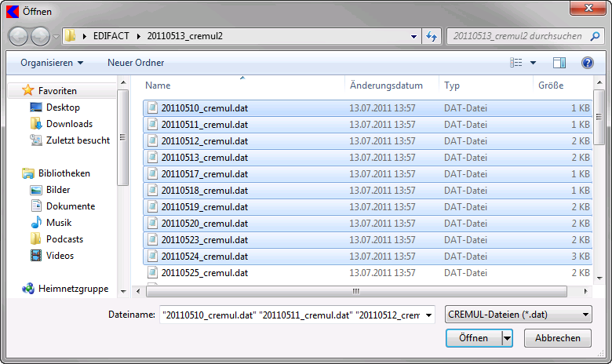This screenshot has height=364, width=612.
Task: Open recent locations dropdown beside navigation arrows
Action: click(56, 37)
